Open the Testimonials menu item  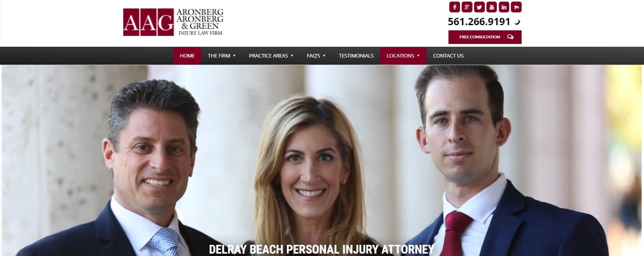click(356, 56)
